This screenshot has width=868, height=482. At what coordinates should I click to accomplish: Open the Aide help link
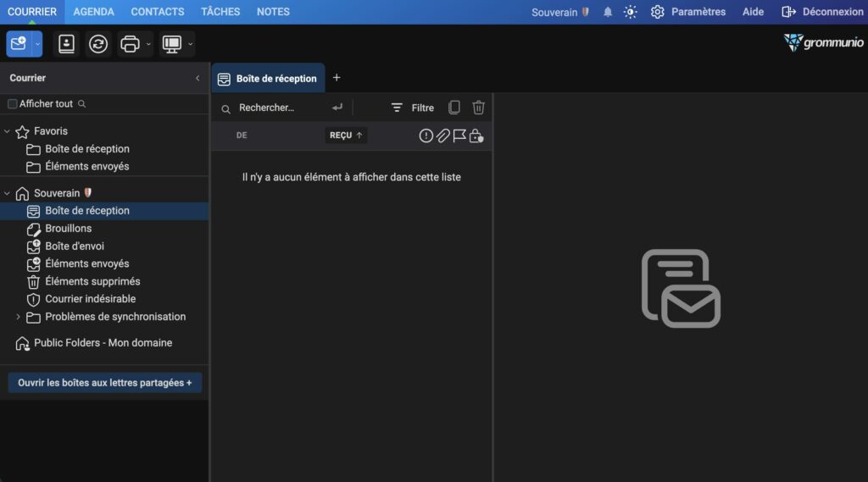tap(753, 12)
